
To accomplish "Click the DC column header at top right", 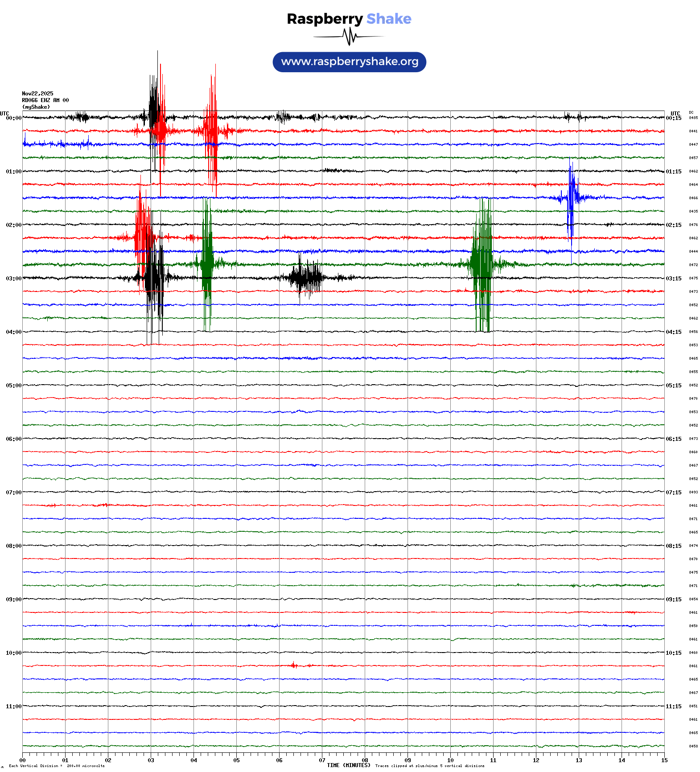I will (x=691, y=113).
